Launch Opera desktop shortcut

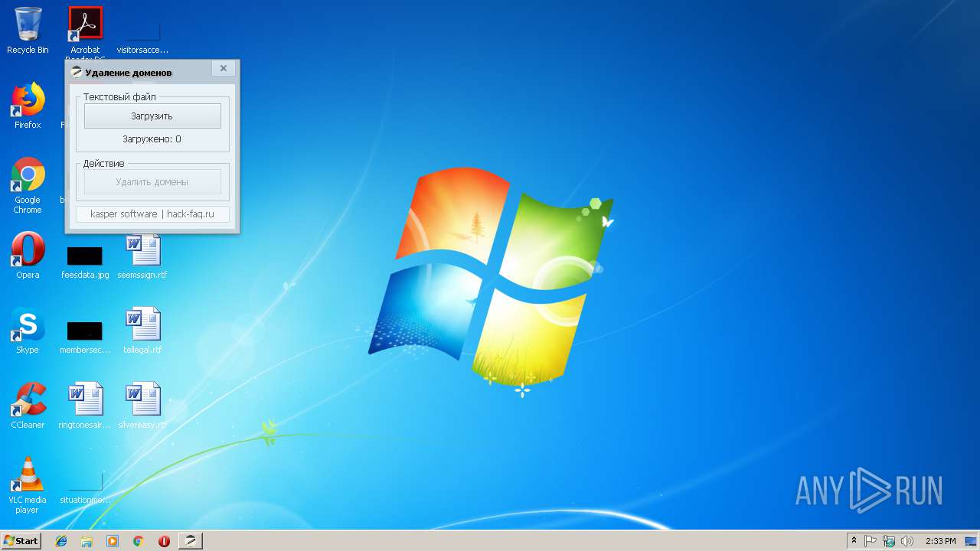click(28, 256)
